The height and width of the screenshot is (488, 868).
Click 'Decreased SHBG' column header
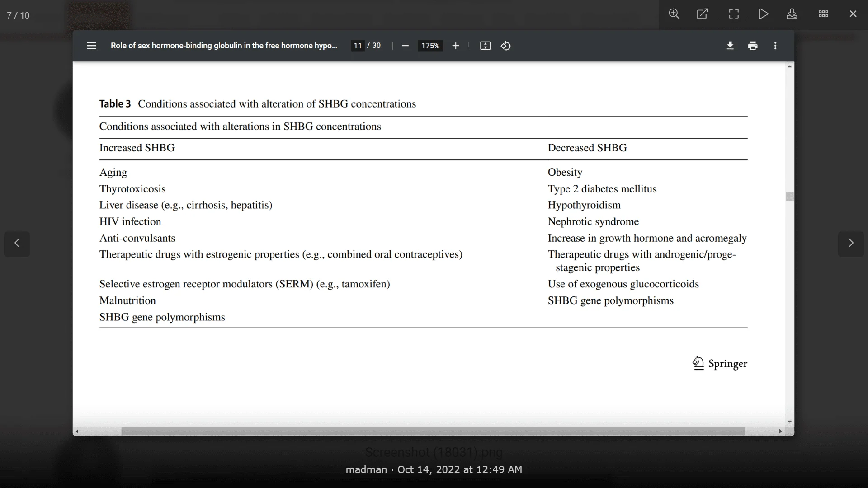(587, 148)
